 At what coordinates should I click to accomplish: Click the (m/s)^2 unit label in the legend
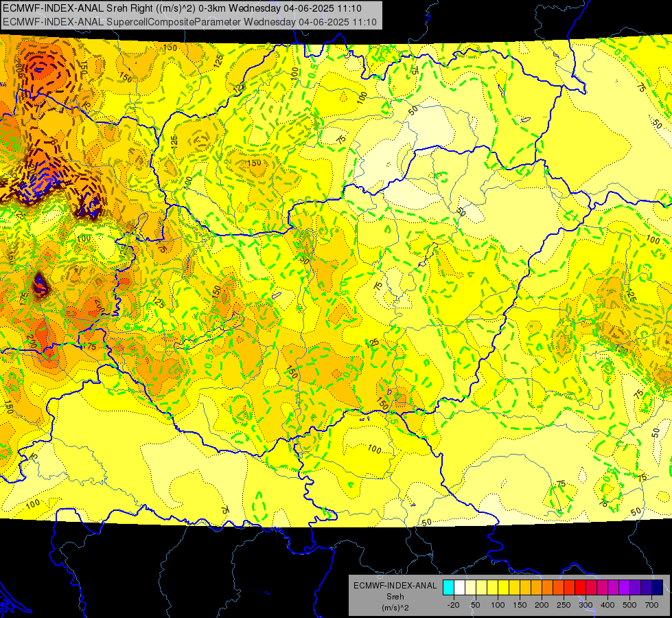tap(395, 608)
